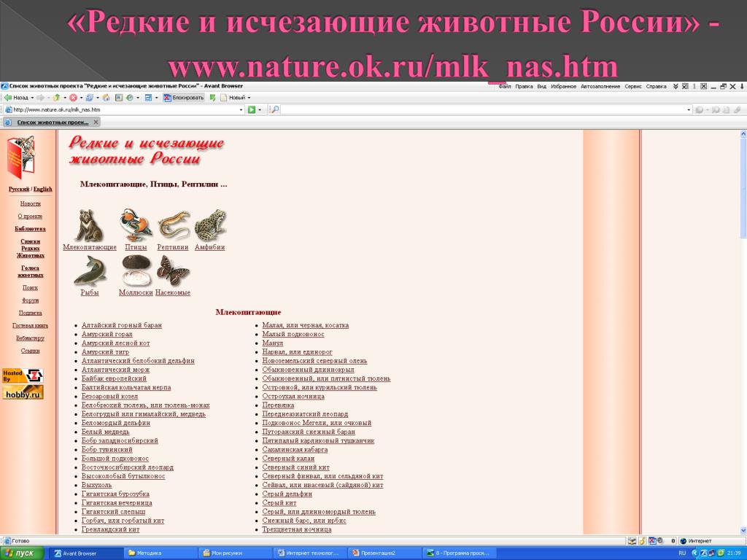Screen dimensions: 747x560
Task: Click the magnifier search icon
Action: coord(274,110)
